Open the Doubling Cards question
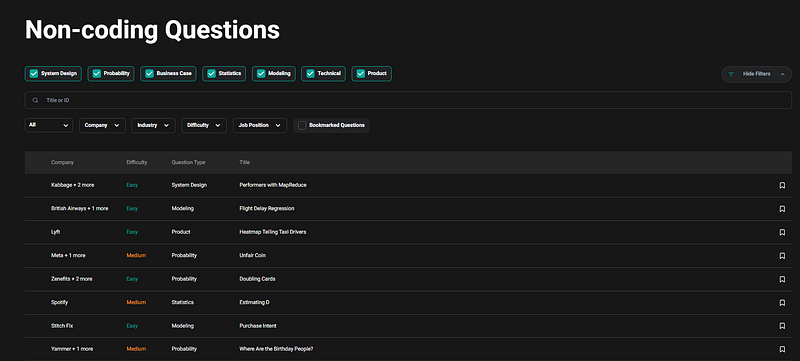 coord(257,279)
